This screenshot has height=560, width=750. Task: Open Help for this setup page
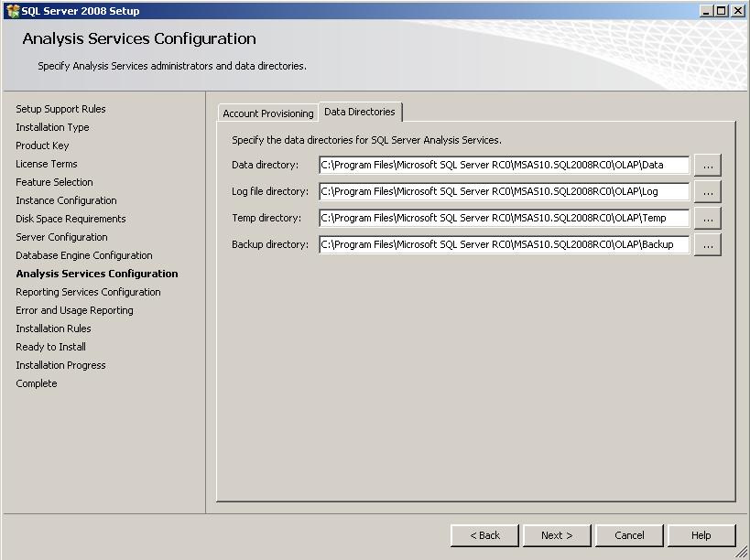[x=701, y=535]
